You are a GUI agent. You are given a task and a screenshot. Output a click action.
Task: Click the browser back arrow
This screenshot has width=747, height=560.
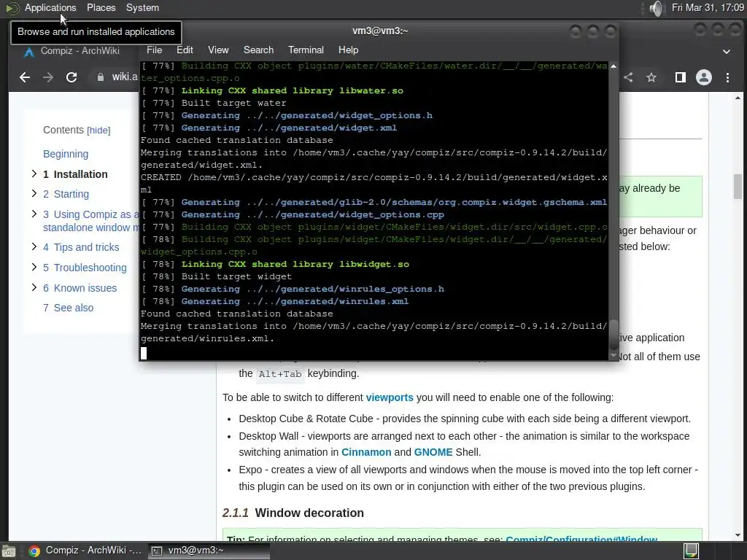point(25,77)
